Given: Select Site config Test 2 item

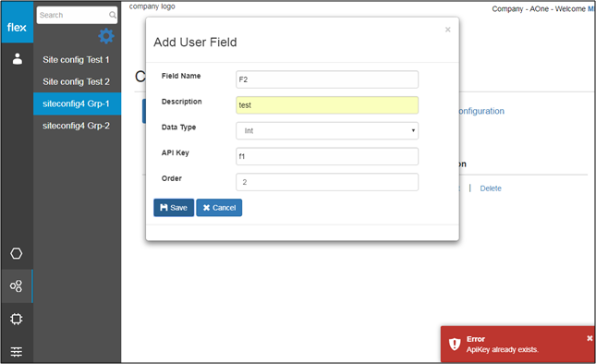Looking at the screenshot, I should click(x=76, y=81).
